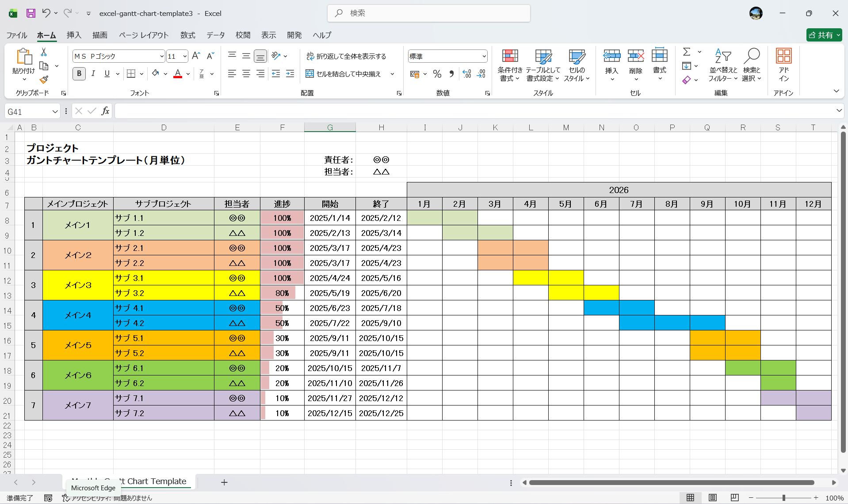The image size is (848, 504).
Task: Toggle wrap text (折り返して全体を表示する)
Action: coord(346,56)
